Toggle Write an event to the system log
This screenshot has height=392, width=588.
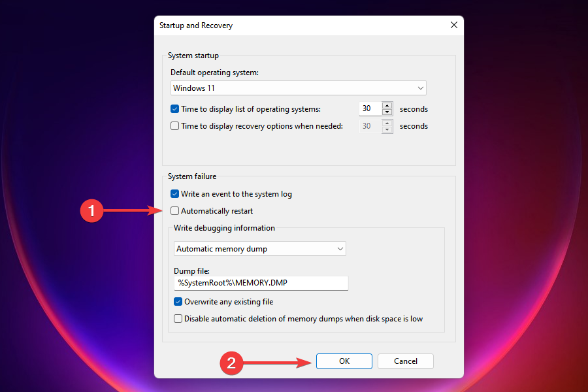tap(174, 194)
